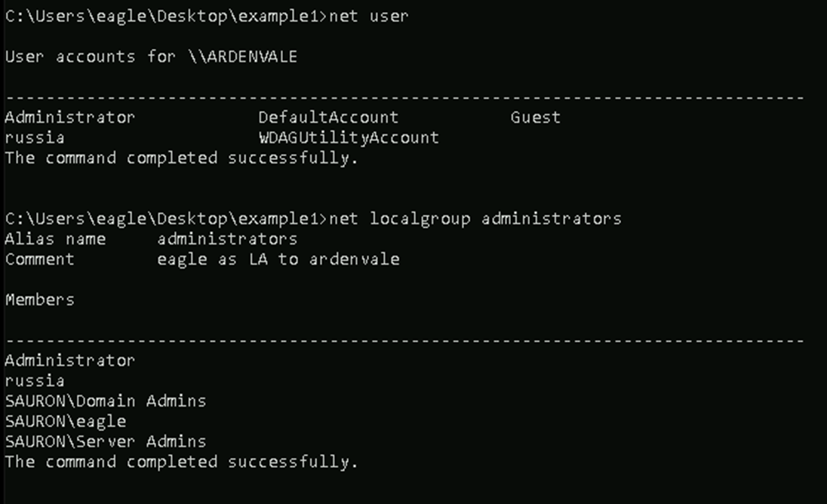Click the last "command completed successfully" message
The height and width of the screenshot is (504, 827).
[x=181, y=462]
